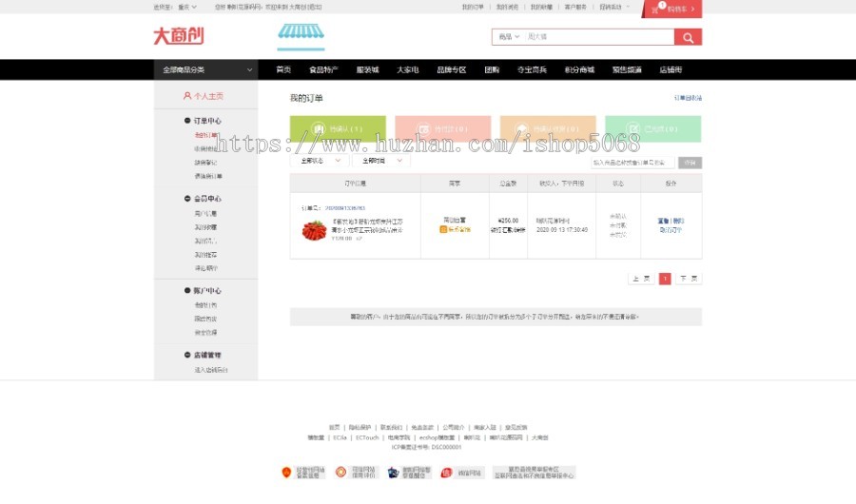Screen dimensions: 856x504
Task: Open the 商品 search type dropdown
Action: pyautogui.click(x=509, y=37)
